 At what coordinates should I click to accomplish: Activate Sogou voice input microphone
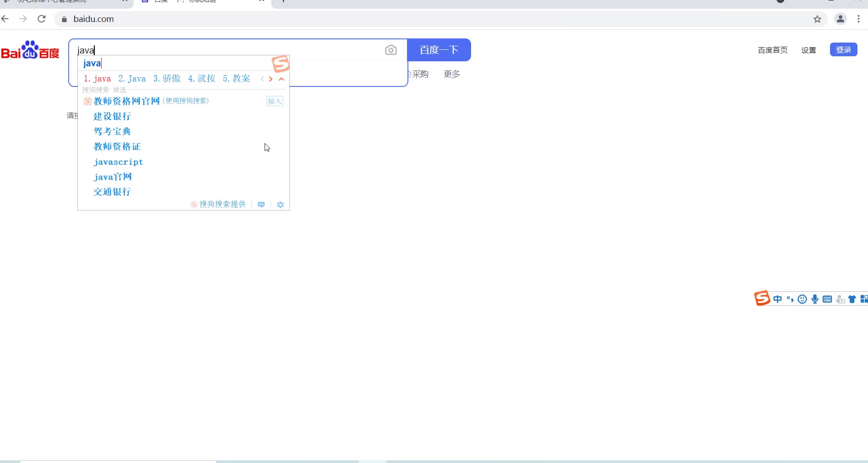[815, 299]
